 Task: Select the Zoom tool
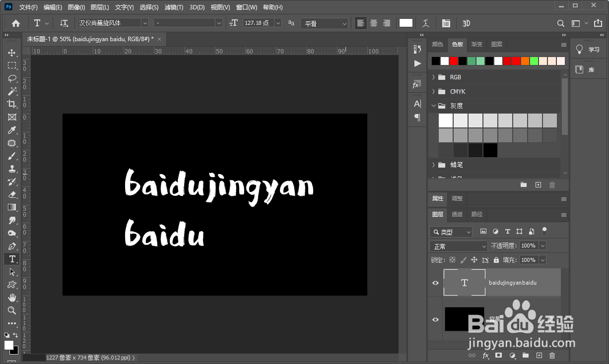[x=12, y=310]
